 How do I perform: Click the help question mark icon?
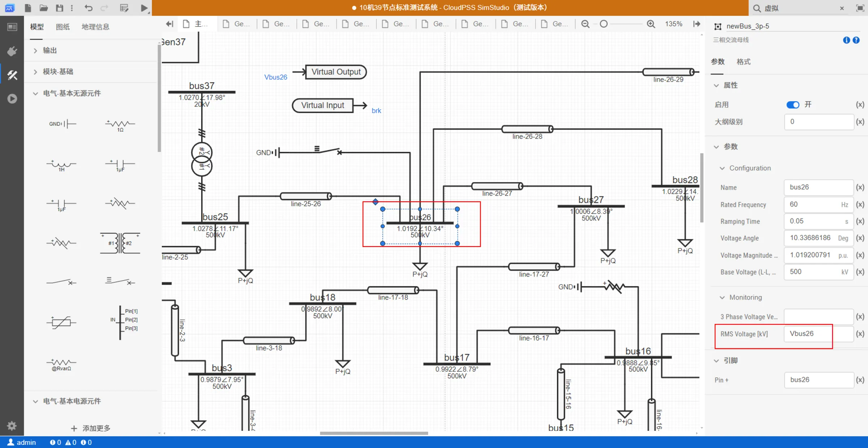tap(856, 40)
